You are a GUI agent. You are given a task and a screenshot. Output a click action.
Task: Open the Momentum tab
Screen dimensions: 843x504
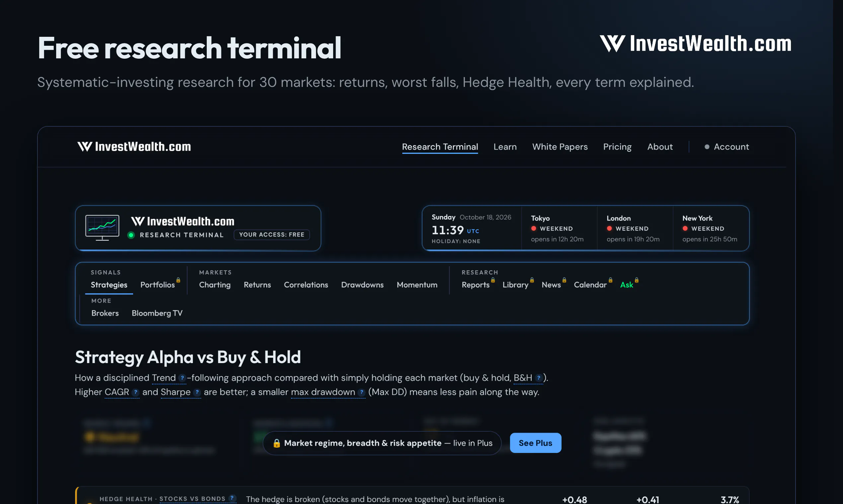(x=417, y=285)
